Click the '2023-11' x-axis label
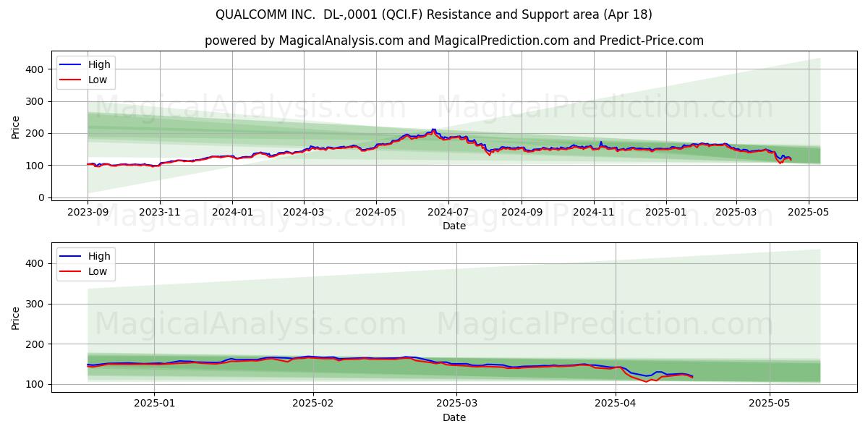The image size is (868, 434). click(160, 213)
